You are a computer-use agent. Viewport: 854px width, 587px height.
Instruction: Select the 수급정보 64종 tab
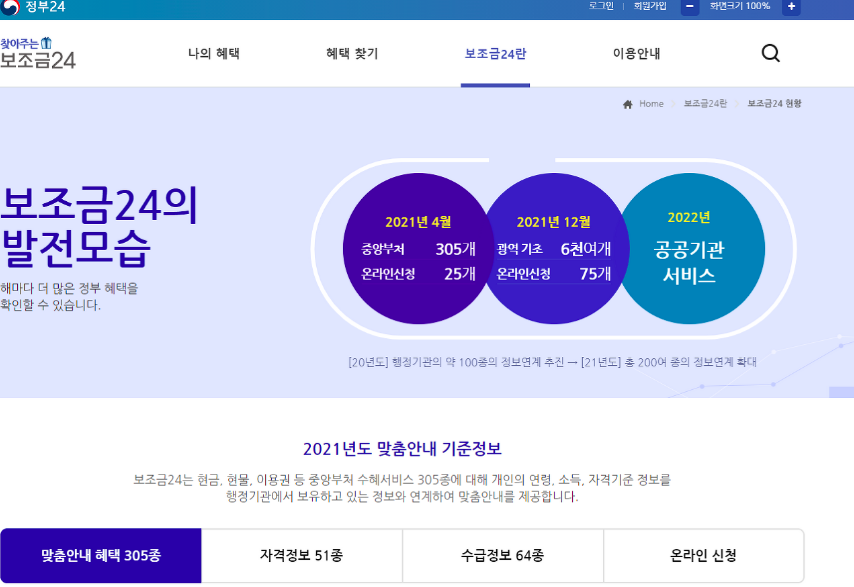503,555
